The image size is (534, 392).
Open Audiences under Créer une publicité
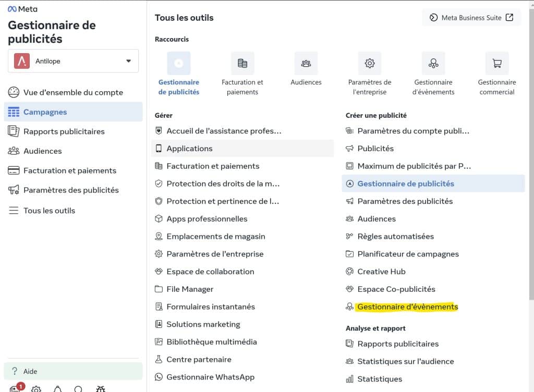[x=433, y=219]
